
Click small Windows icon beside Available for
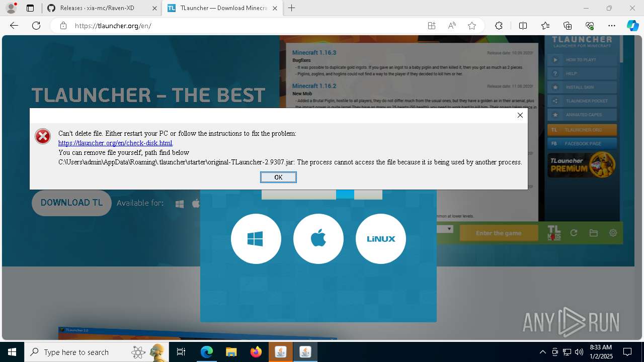tap(180, 204)
